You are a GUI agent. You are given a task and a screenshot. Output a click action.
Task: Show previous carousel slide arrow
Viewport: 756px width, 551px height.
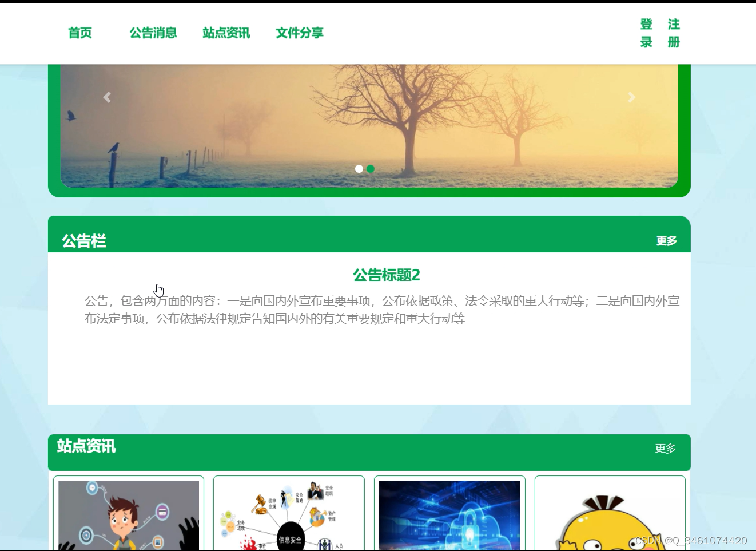(x=107, y=98)
